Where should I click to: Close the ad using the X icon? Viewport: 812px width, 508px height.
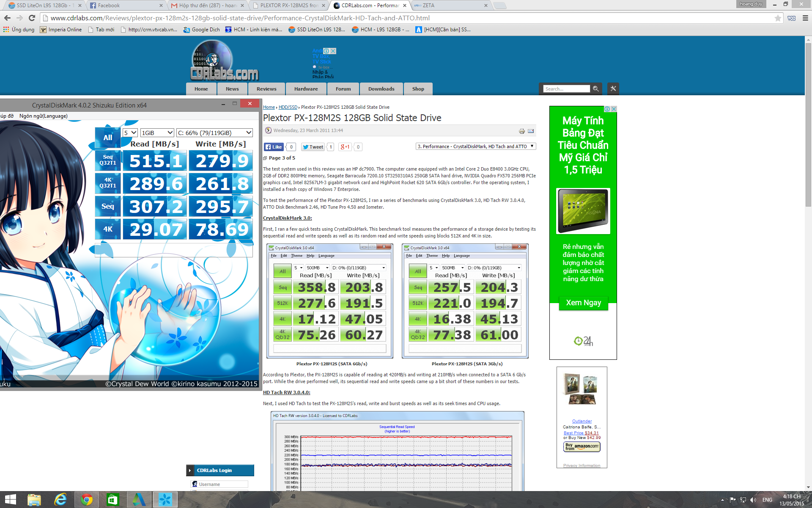614,109
